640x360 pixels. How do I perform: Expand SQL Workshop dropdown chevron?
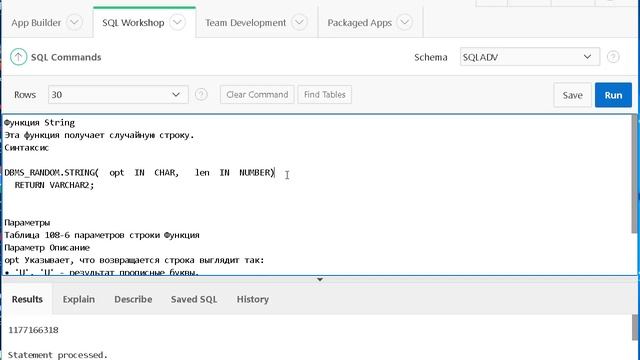tap(177, 22)
